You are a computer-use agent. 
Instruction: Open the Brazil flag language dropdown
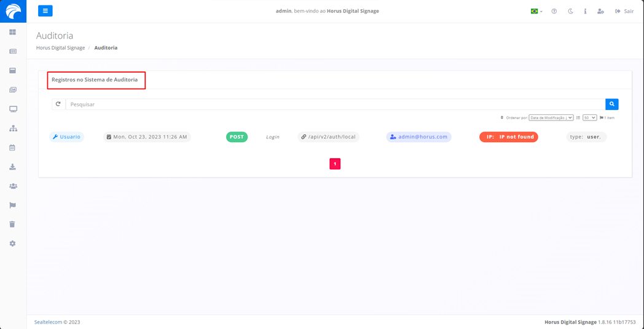point(536,11)
